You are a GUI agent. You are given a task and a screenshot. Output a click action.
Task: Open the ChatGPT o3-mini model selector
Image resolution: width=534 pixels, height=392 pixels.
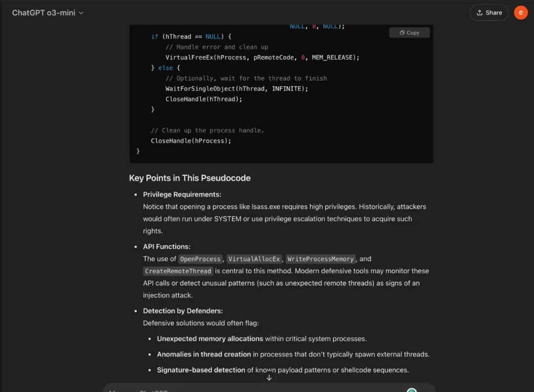pos(48,13)
